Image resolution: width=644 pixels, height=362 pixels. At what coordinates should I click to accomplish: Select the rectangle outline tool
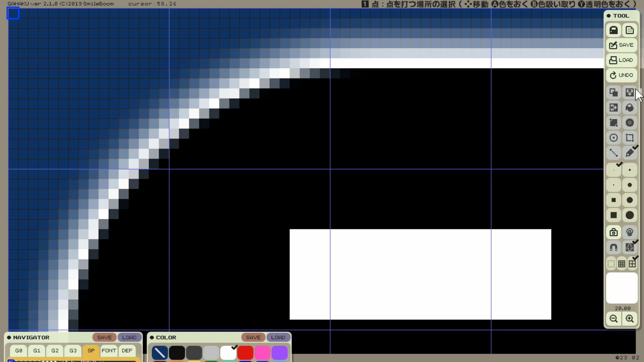tap(630, 138)
